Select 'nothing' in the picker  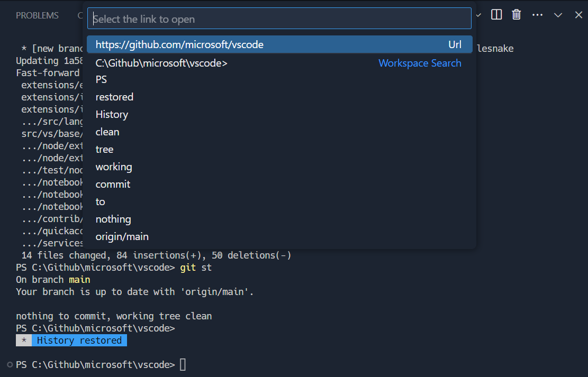113,219
